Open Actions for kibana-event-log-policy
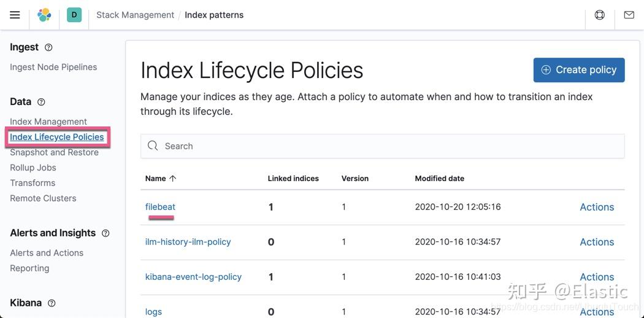The image size is (644, 318). (596, 277)
